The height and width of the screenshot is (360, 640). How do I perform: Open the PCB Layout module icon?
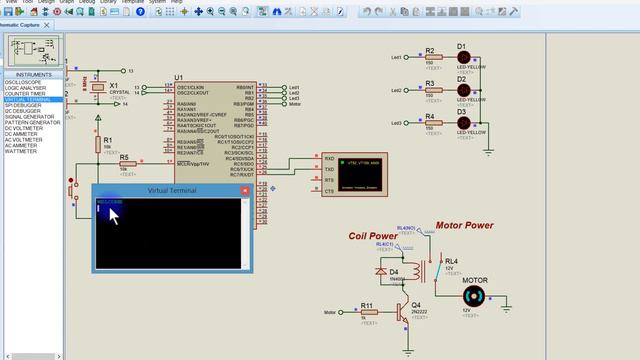point(57,12)
